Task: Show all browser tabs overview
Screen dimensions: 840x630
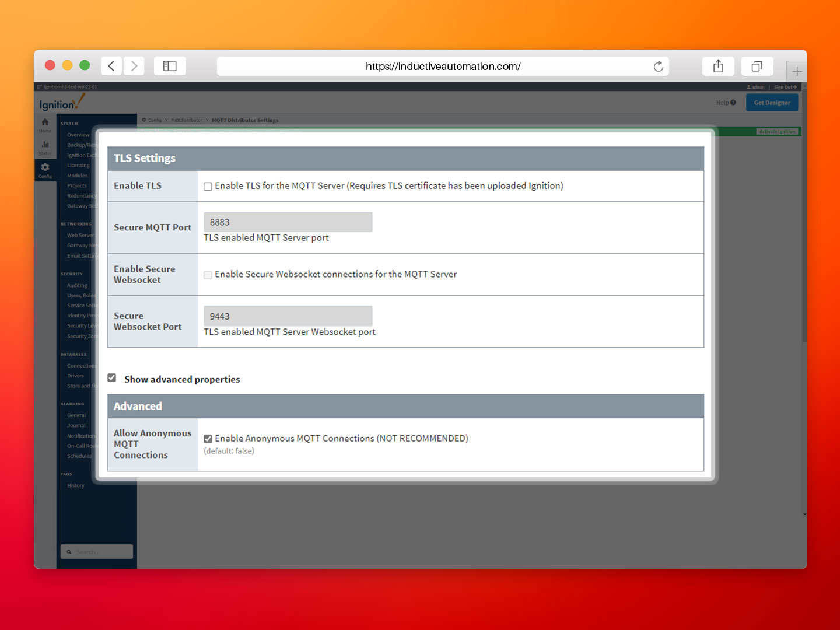Action: pyautogui.click(x=757, y=66)
